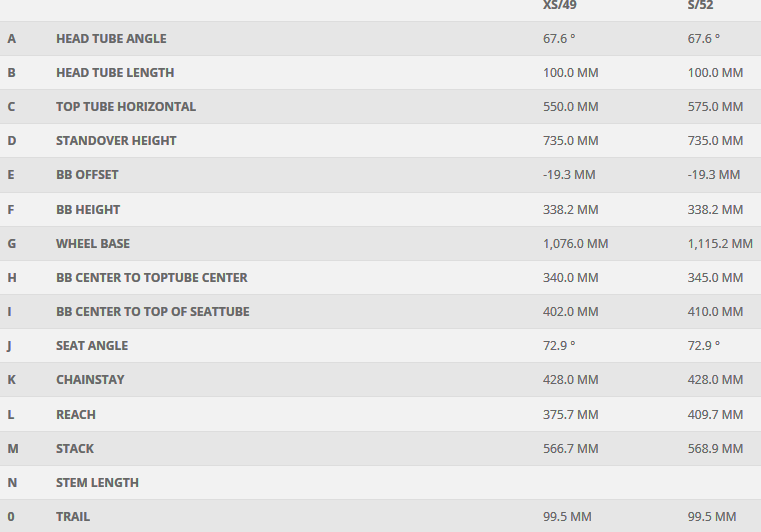Select the HEAD TUBE ANGLE row label
This screenshot has height=532, width=761.
point(111,39)
